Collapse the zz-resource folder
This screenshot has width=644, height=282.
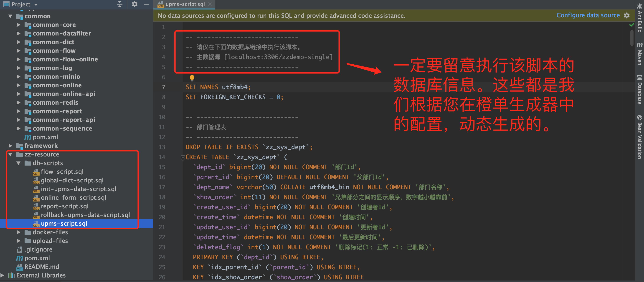(10, 154)
